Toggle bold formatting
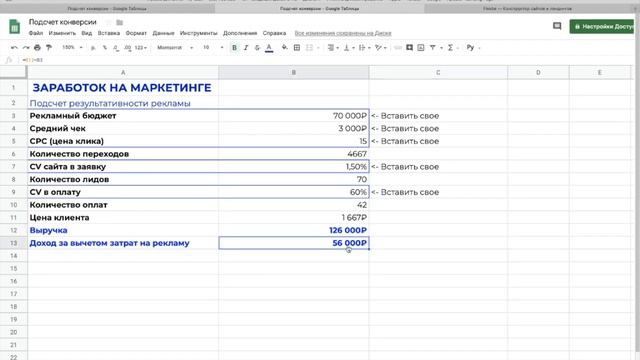Image resolution: width=640 pixels, height=360 pixels. coord(234,48)
